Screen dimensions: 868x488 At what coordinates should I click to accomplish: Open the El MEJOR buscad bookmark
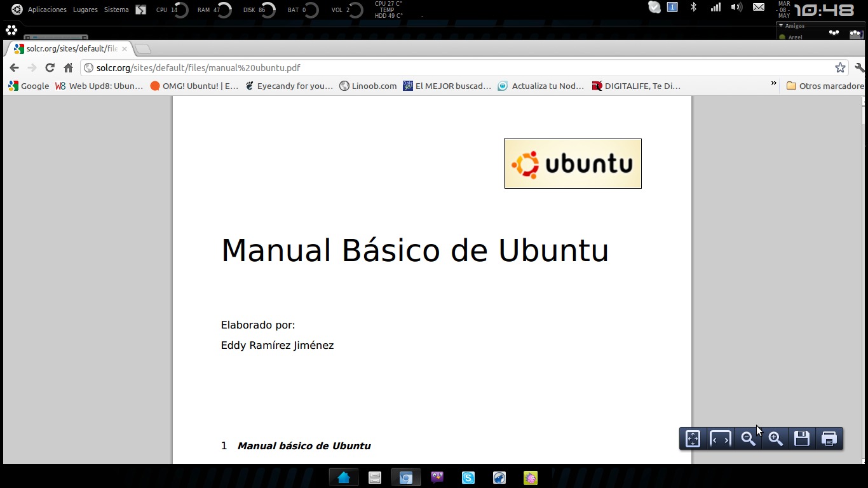(447, 86)
